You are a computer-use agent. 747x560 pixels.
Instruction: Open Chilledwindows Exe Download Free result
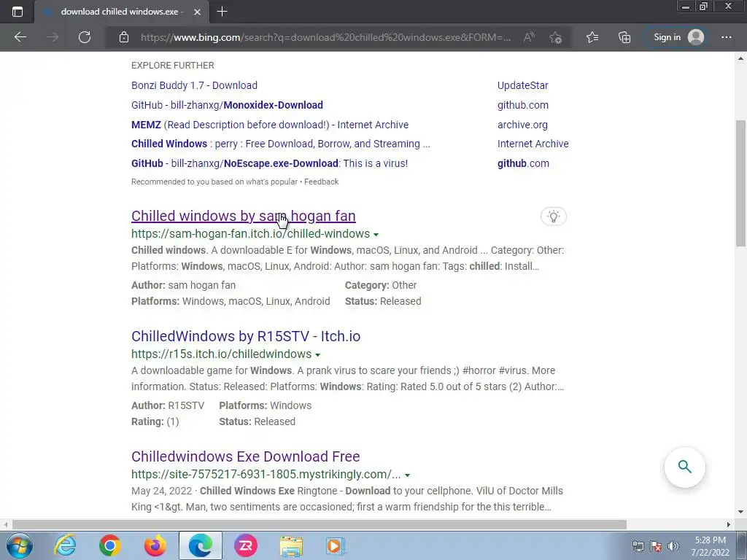coord(245,456)
